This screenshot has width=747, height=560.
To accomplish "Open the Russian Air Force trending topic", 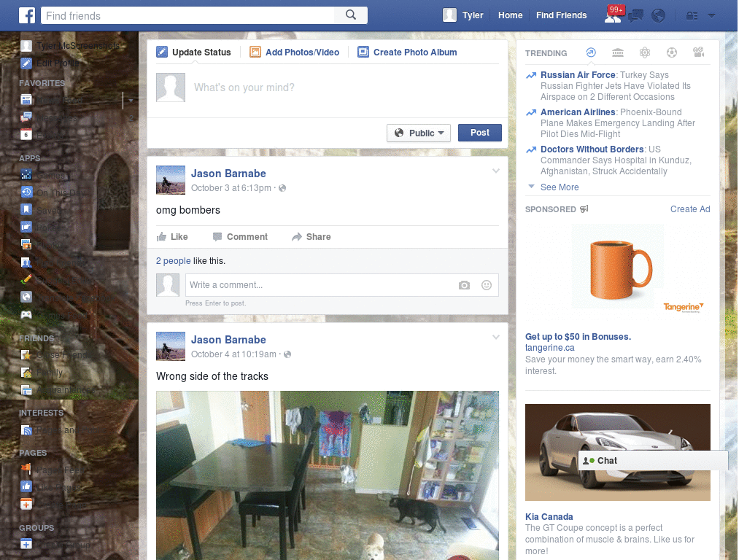I will (578, 75).
